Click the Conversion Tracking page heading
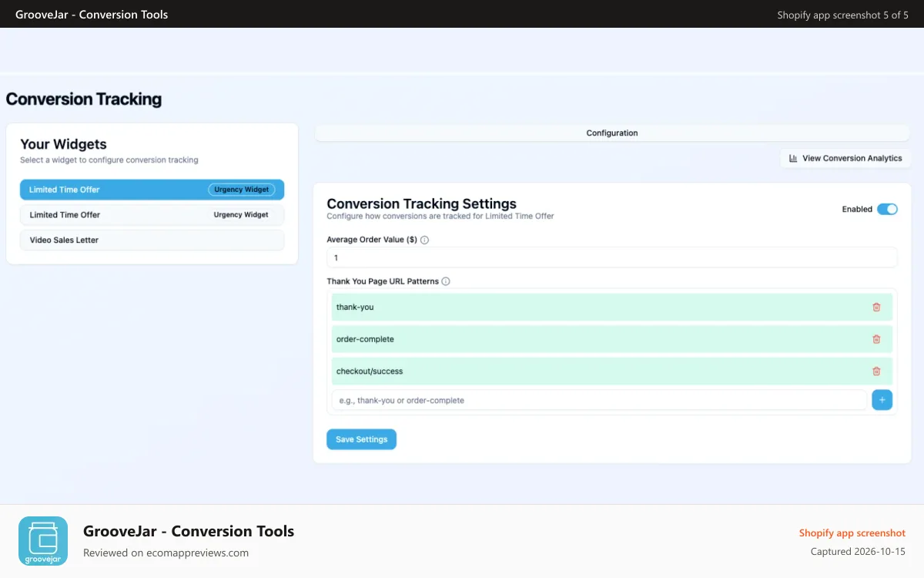924x578 pixels. [84, 99]
